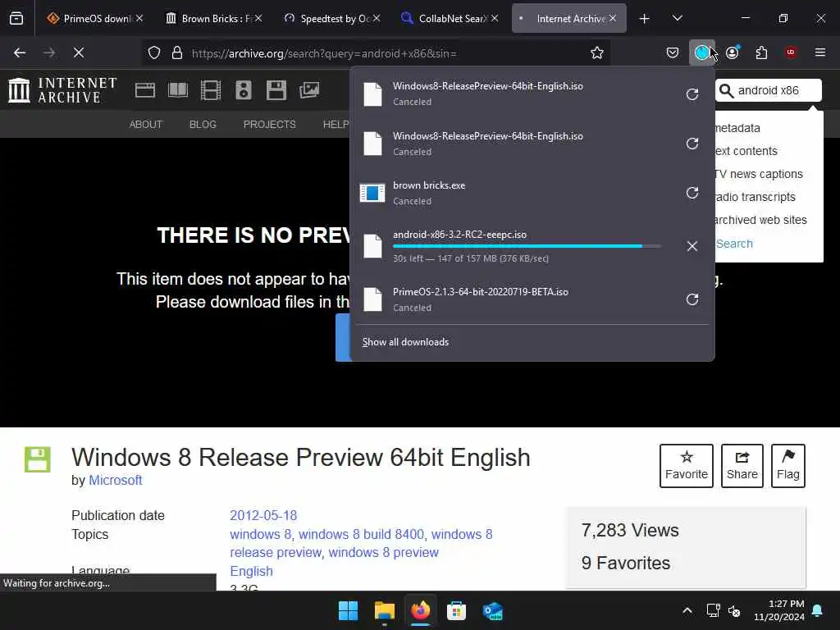Open the uBlock Origin extension icon
The width and height of the screenshot is (840, 630).
[790, 52]
